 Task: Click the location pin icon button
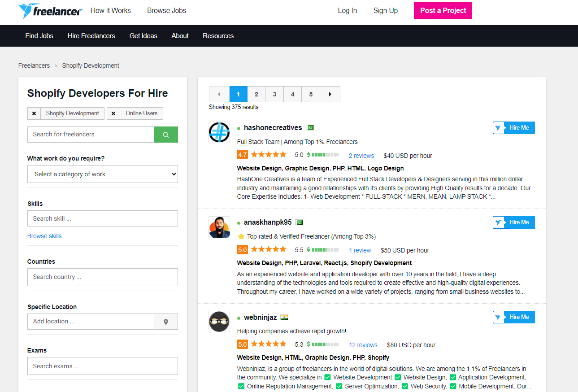click(165, 322)
